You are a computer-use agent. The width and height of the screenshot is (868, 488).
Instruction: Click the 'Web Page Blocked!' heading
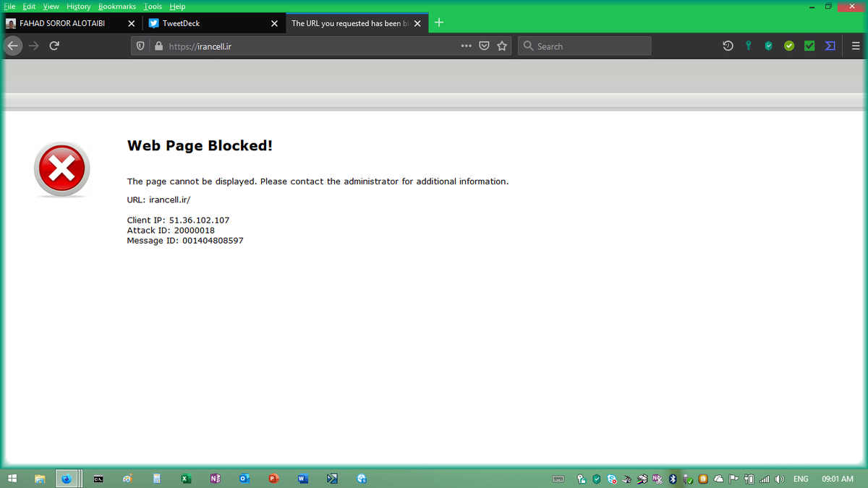coord(200,145)
